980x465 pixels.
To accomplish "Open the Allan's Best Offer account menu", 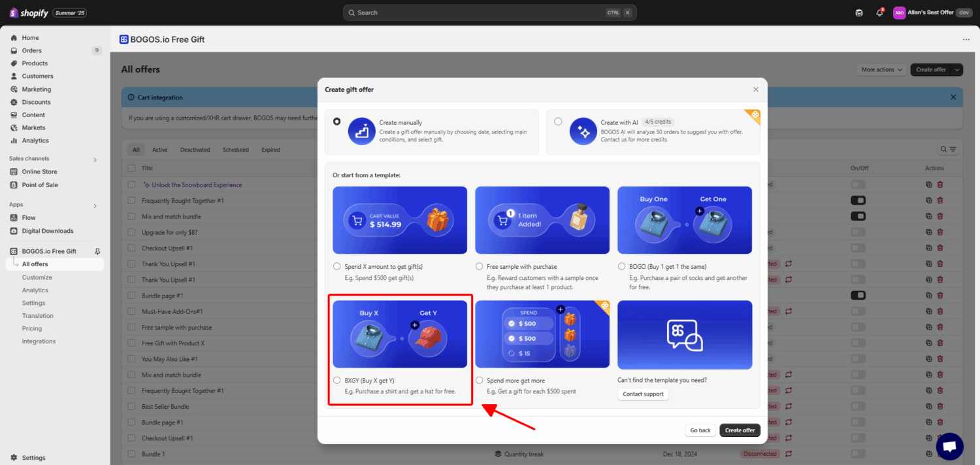I will click(933, 12).
